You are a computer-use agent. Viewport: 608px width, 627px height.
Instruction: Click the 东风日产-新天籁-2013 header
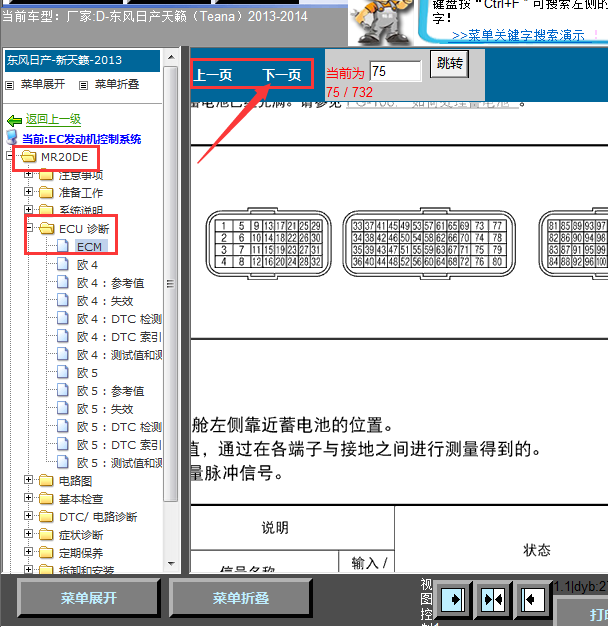click(82, 60)
